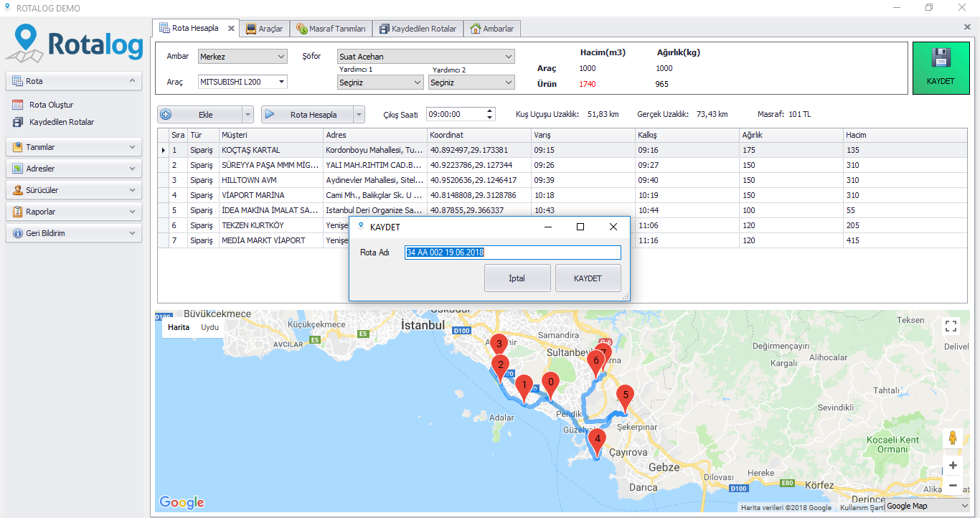
Task: Switch to the Masraf Tanımları tab
Action: click(x=331, y=29)
